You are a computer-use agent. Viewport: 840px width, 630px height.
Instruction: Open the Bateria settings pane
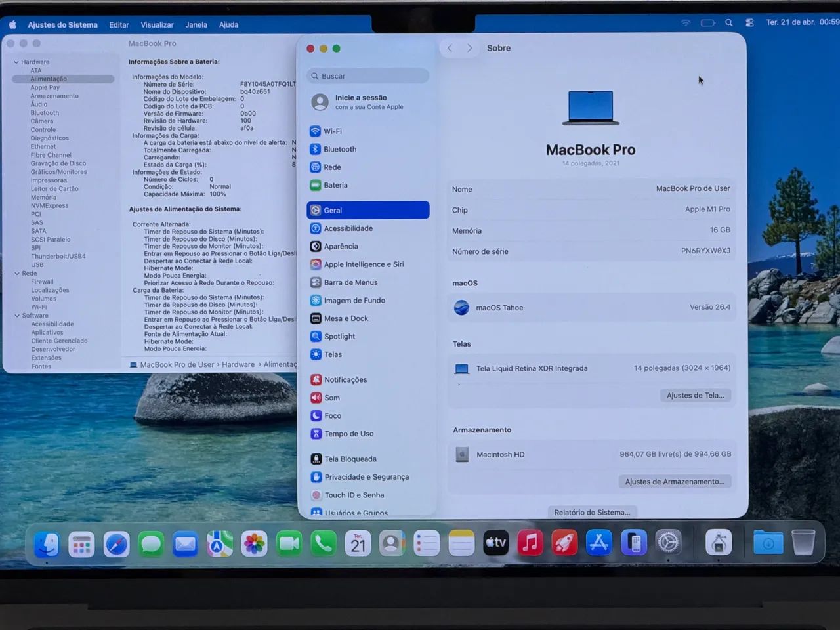pos(367,185)
